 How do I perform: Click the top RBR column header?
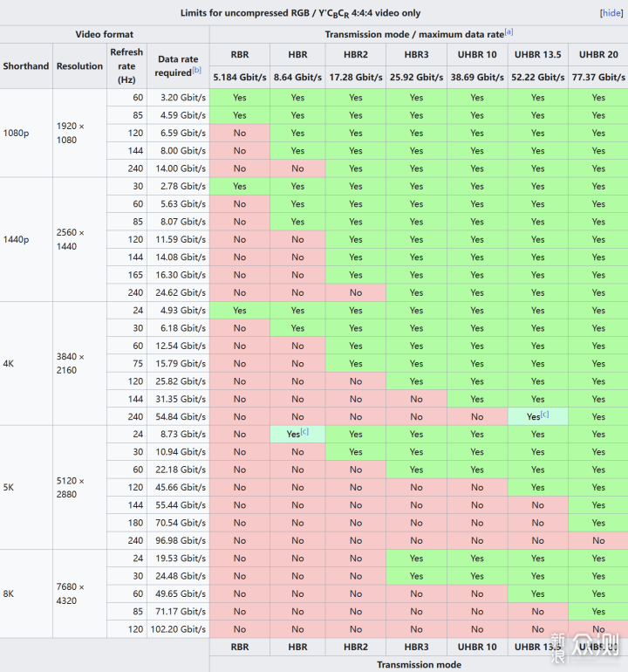[x=239, y=55]
